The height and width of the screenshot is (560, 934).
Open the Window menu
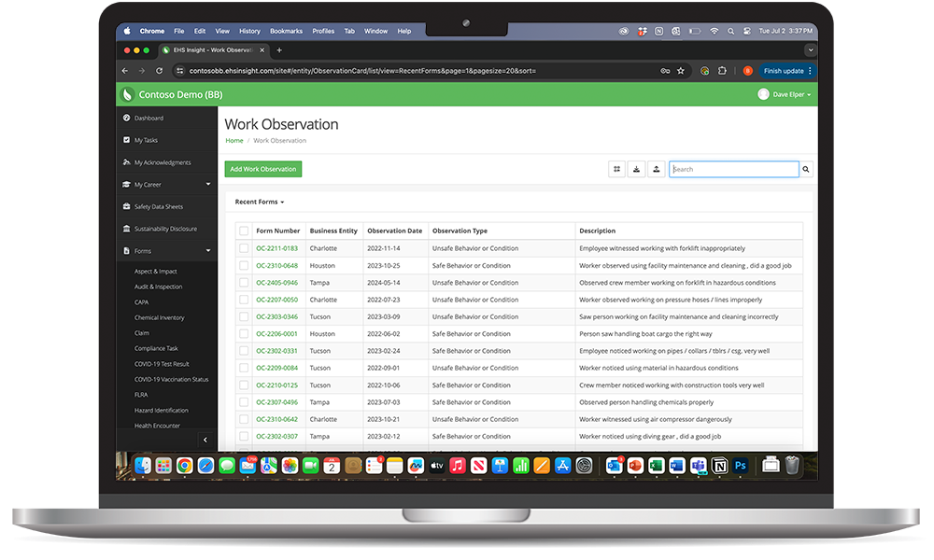point(375,31)
